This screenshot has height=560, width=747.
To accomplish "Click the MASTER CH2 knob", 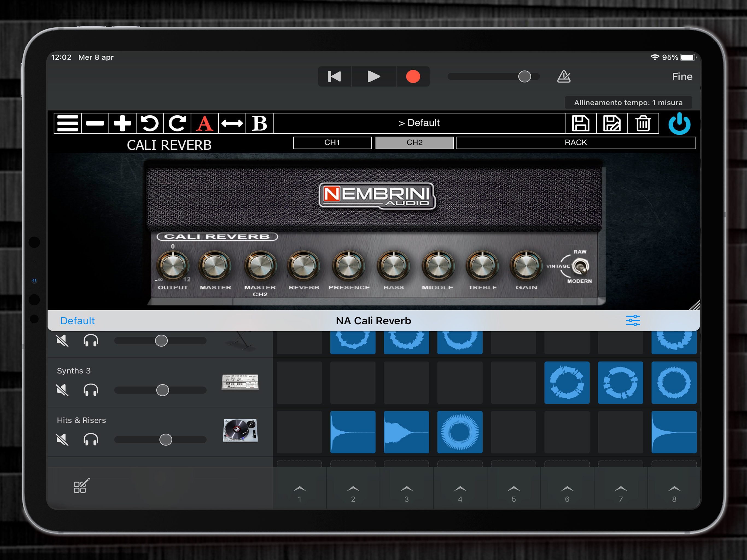I will [x=260, y=266].
